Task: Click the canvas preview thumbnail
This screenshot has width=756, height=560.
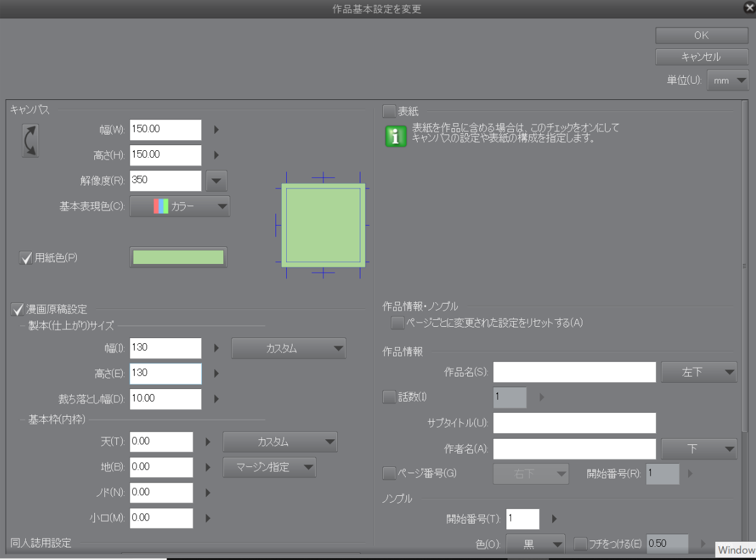Action: [x=323, y=225]
